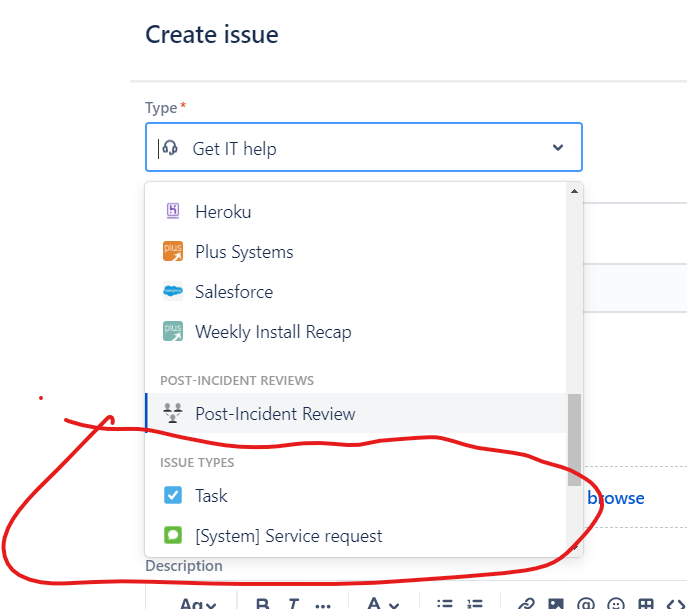Select [System] Service request type
The image size is (687, 609).
point(356,536)
